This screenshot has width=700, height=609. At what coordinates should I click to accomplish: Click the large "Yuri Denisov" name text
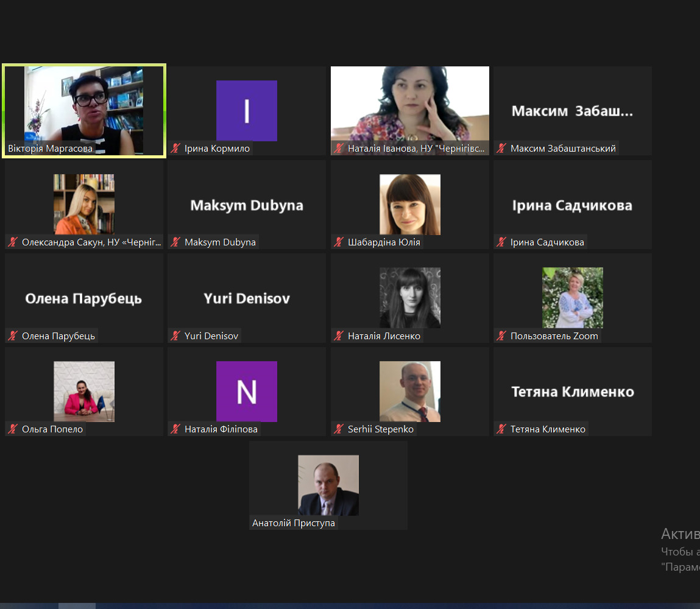pyautogui.click(x=247, y=298)
